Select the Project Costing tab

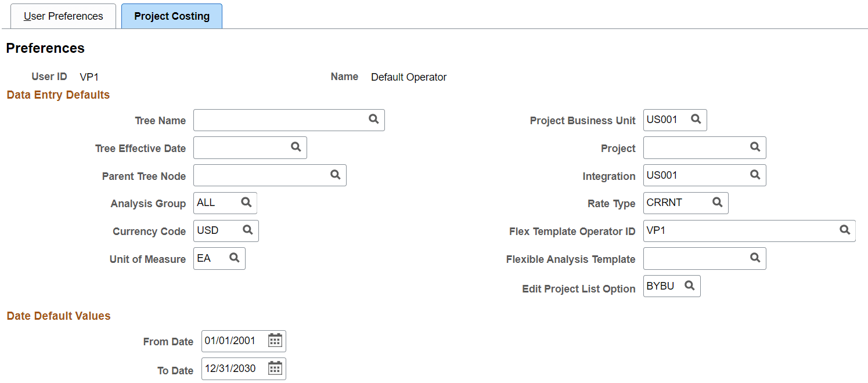171,16
